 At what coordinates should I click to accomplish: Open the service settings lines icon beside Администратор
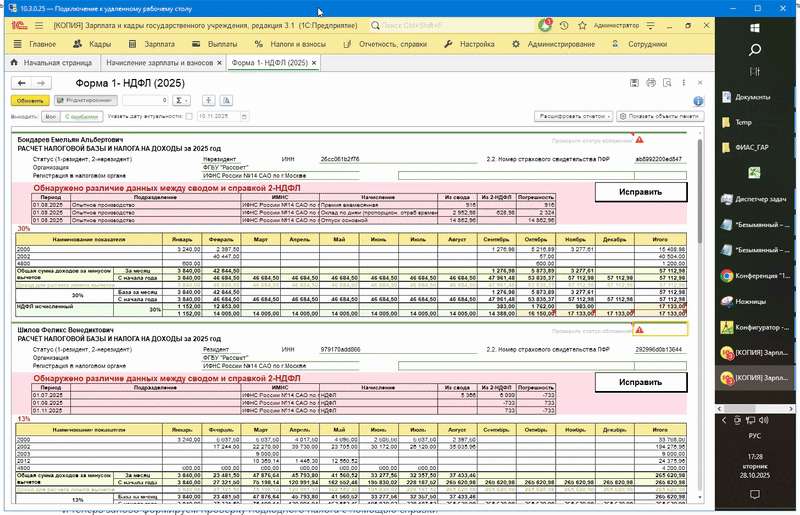pos(651,25)
